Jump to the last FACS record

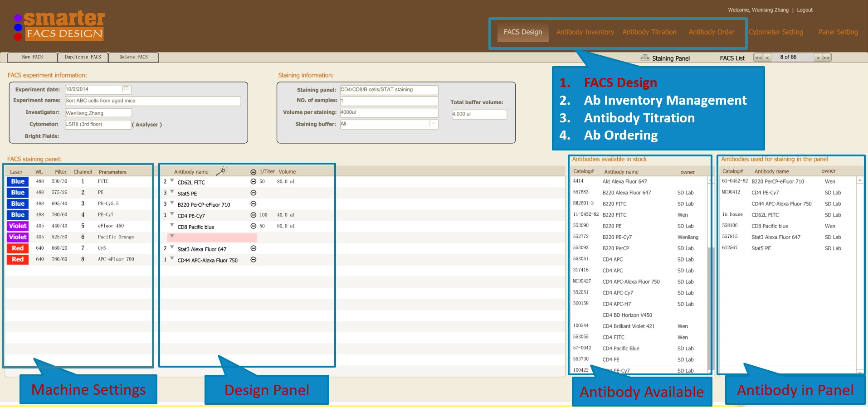826,58
